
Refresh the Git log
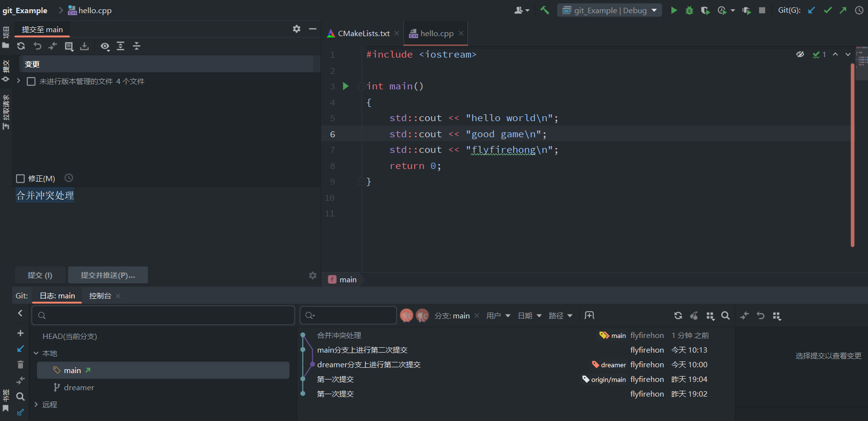[678, 316]
